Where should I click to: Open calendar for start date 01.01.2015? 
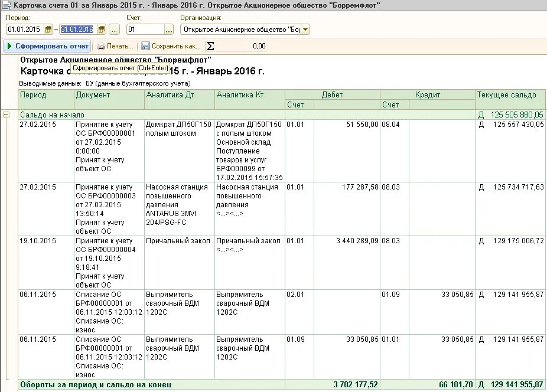[x=48, y=30]
